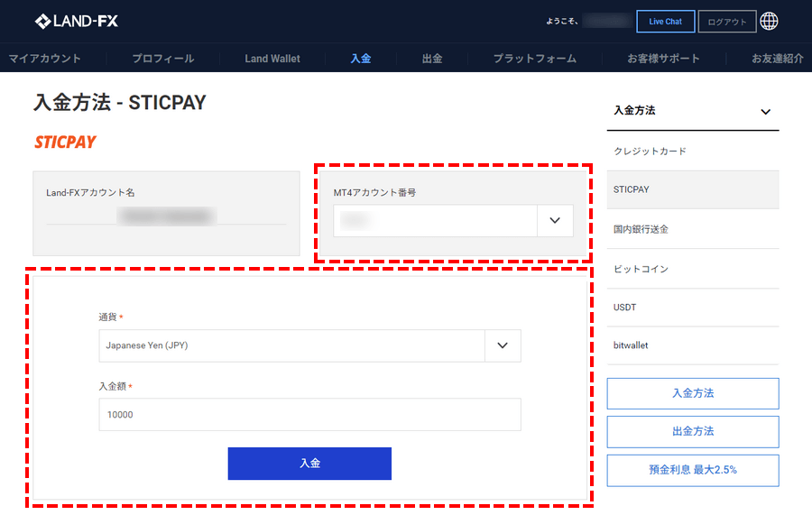
Task: Select the 入金 navigation menu item
Action: pos(361,59)
